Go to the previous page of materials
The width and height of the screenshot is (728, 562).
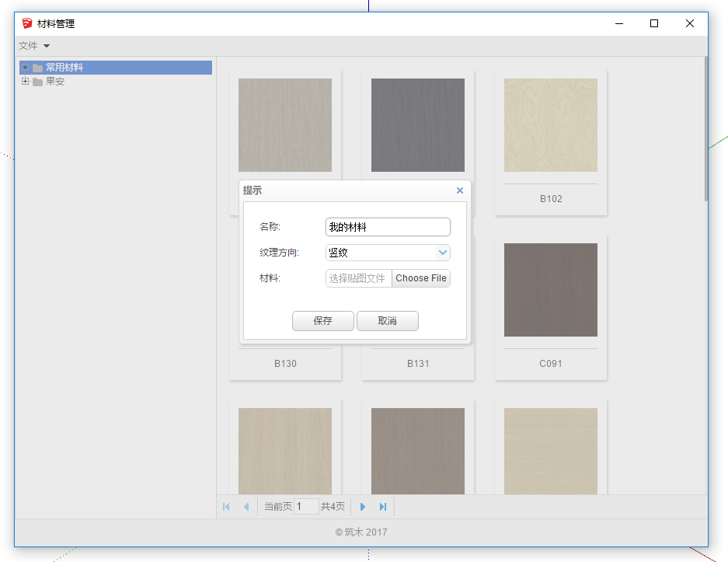(x=246, y=507)
